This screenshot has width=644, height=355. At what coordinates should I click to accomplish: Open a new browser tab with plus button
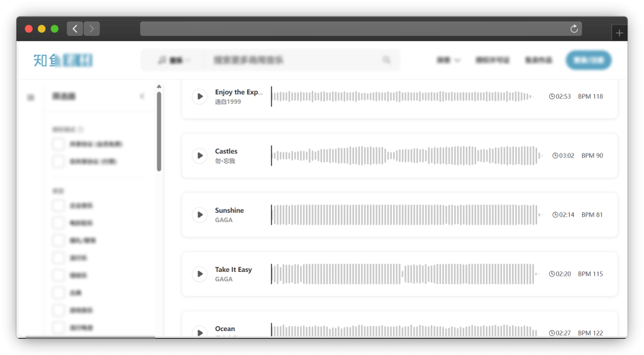point(619,33)
